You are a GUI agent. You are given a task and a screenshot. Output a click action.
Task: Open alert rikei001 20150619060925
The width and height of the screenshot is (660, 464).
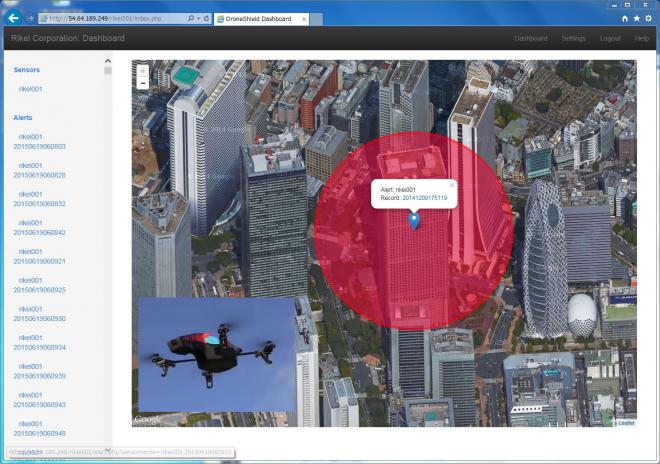(39, 285)
